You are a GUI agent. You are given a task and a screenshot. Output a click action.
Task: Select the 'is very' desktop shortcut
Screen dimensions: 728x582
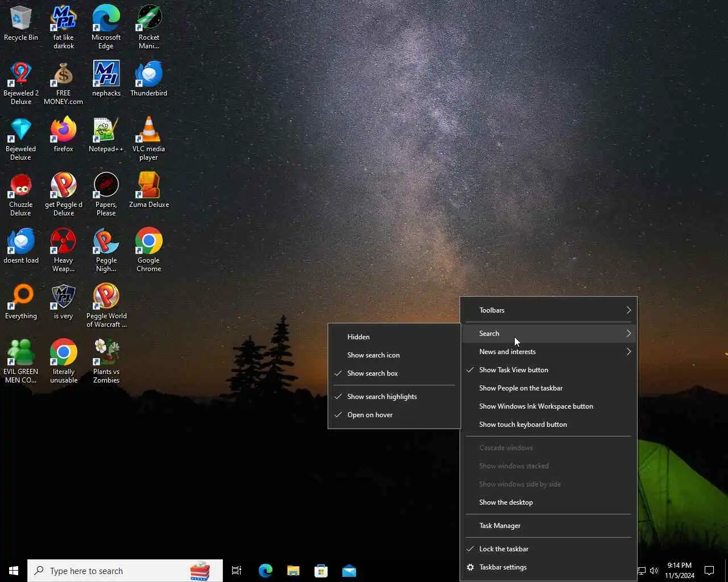click(64, 302)
